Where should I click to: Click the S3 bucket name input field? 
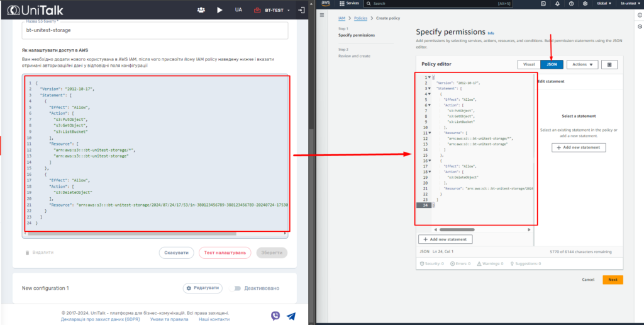[x=154, y=30]
